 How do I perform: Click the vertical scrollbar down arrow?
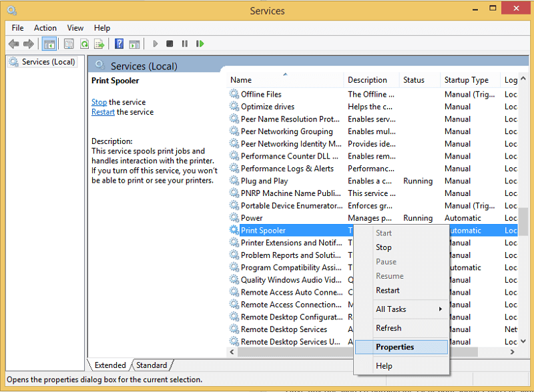click(x=523, y=341)
